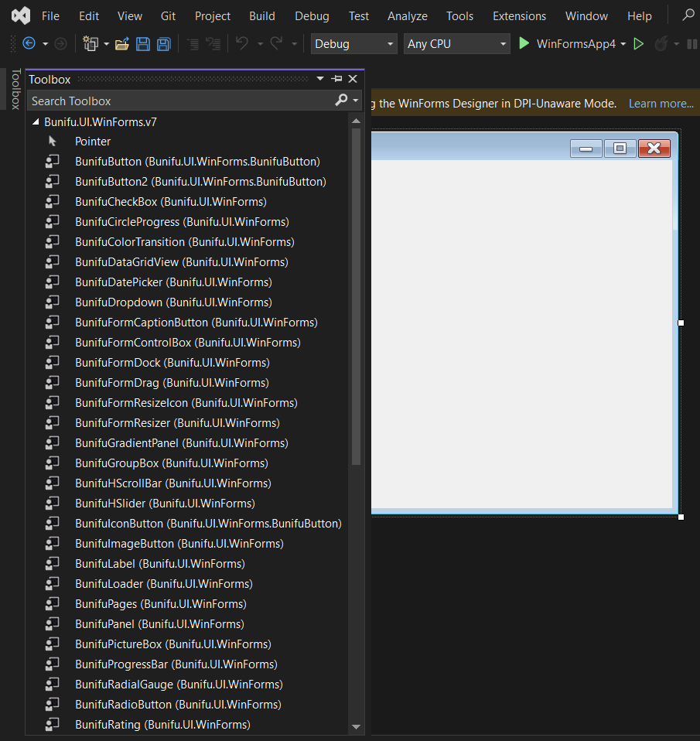Click the Navigate Backward arrow icon

pos(29,43)
